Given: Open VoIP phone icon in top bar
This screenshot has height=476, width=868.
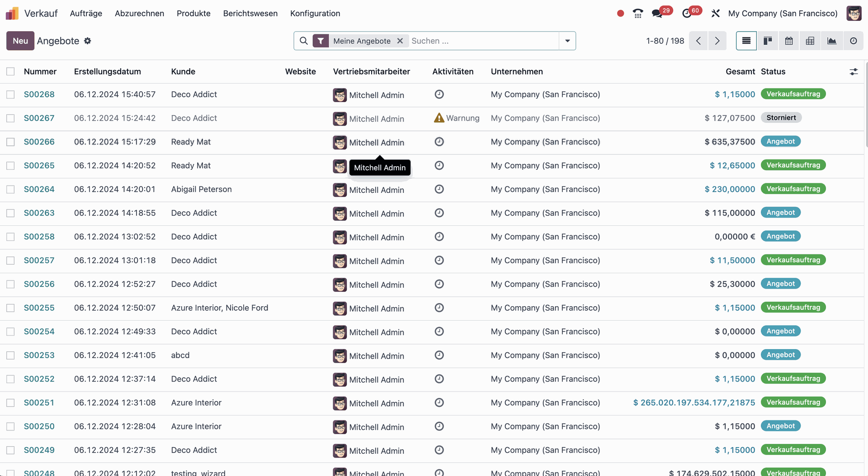Looking at the screenshot, I should pos(637,14).
